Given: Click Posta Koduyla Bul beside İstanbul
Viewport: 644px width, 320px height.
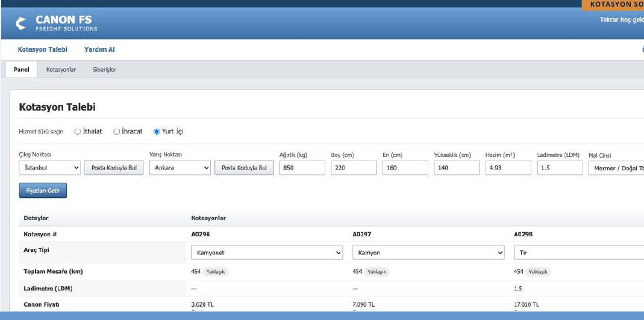Looking at the screenshot, I should (114, 168).
